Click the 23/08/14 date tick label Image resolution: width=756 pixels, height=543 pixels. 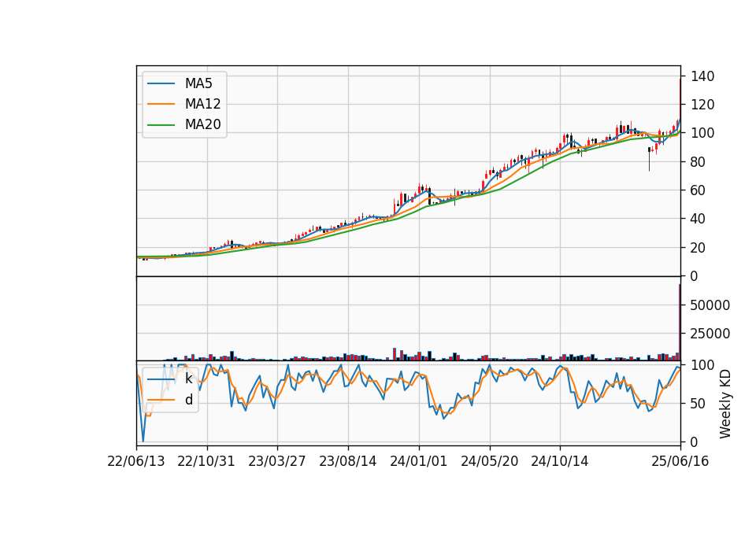click(x=348, y=461)
